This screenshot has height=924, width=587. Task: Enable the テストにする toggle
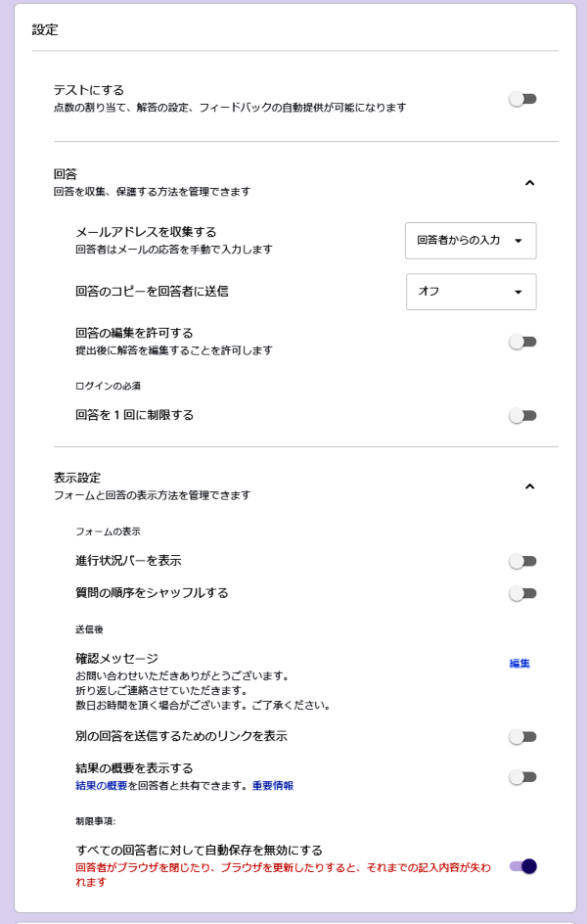pos(522,99)
